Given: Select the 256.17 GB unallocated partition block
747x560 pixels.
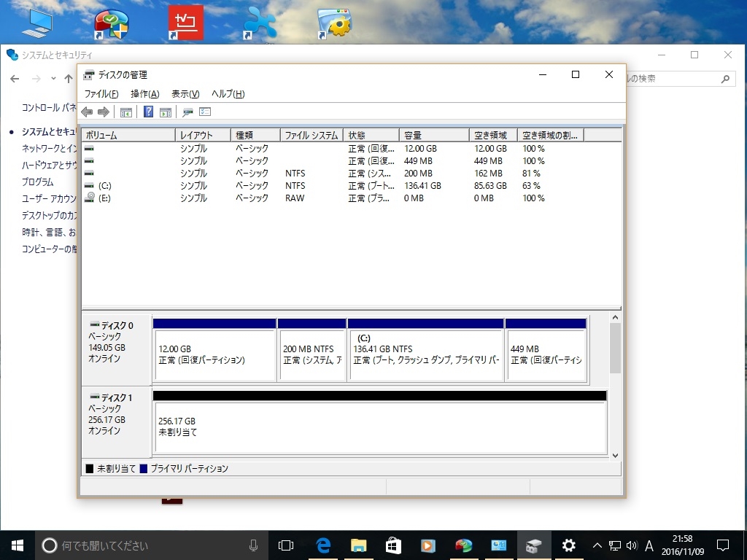Looking at the screenshot, I should point(379,427).
